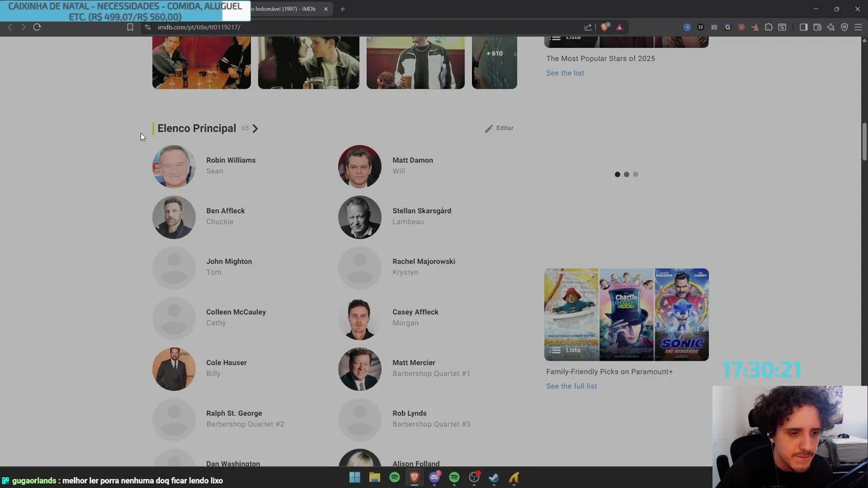Open Brave Shields lion icon
The height and width of the screenshot is (488, 868).
click(605, 27)
